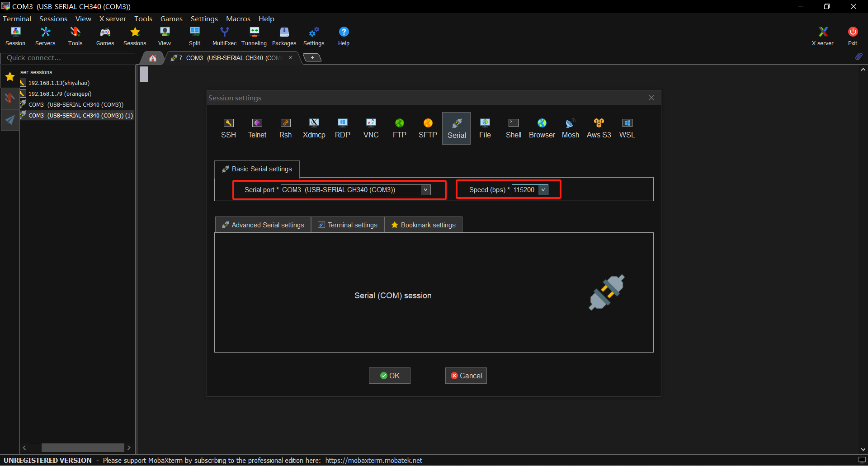The image size is (868, 466).
Task: Click the Cancel button
Action: (x=466, y=376)
